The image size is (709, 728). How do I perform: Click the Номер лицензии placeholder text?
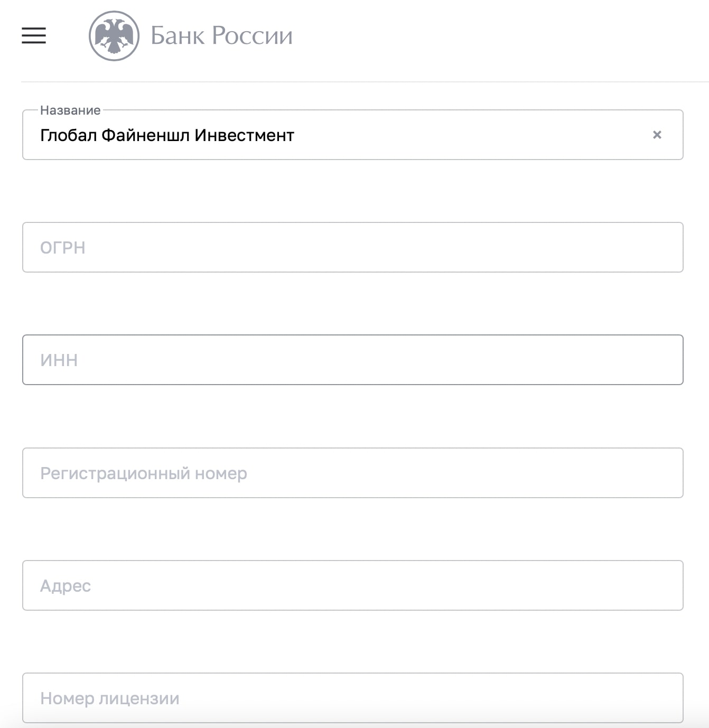(x=110, y=698)
